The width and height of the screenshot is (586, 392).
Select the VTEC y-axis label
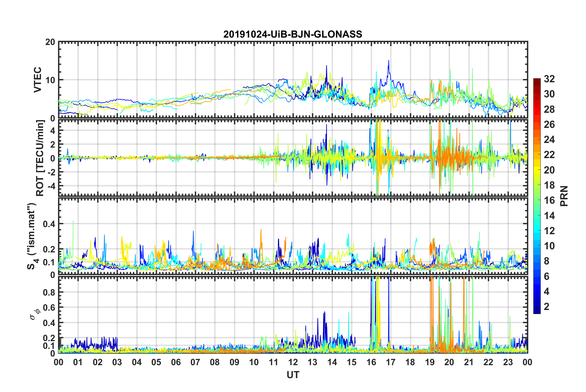point(38,80)
